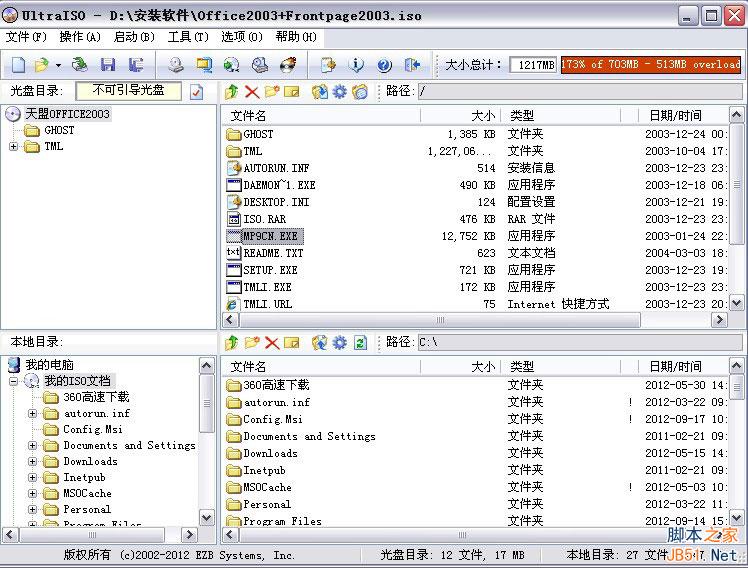This screenshot has height=569, width=748.
Task: Expand Documents and Settings tree node
Action: coord(32,445)
